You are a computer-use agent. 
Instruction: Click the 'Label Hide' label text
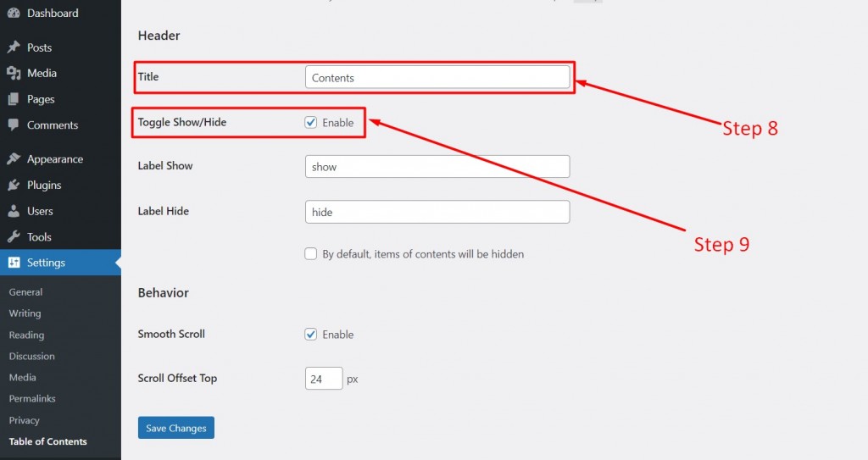tap(164, 211)
